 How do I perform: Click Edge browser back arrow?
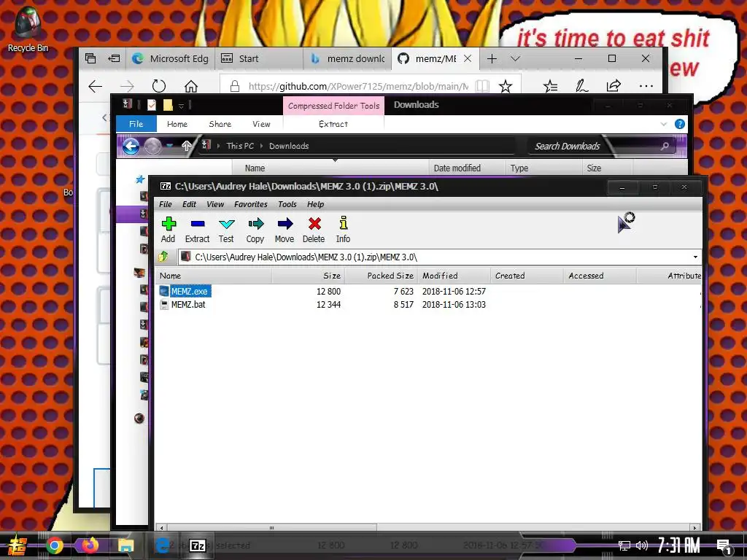(96, 86)
